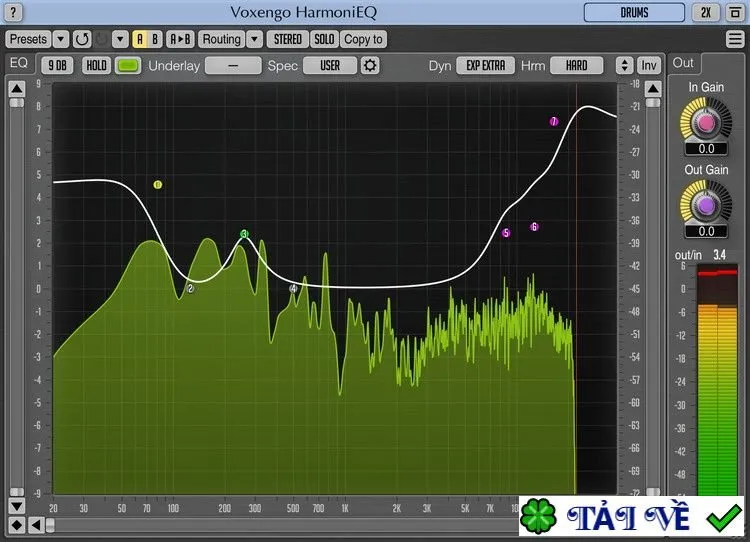The image size is (750, 542).
Task: Select EQ band point 2
Action: 190,288
